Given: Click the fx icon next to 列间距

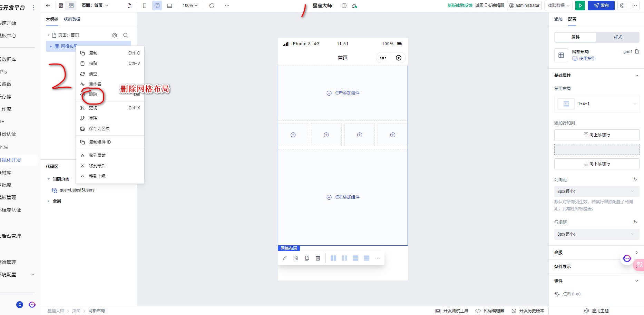Looking at the screenshot, I should 635,179.
